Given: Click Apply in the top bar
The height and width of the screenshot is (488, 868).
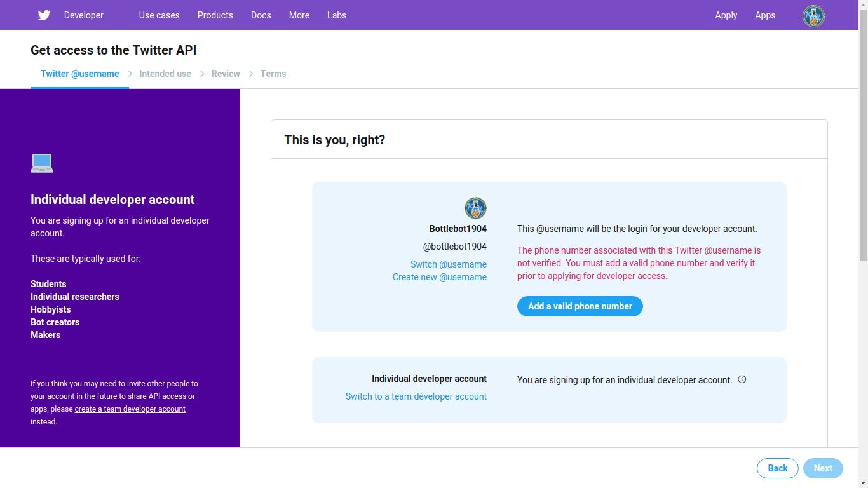Looking at the screenshot, I should 726,15.
